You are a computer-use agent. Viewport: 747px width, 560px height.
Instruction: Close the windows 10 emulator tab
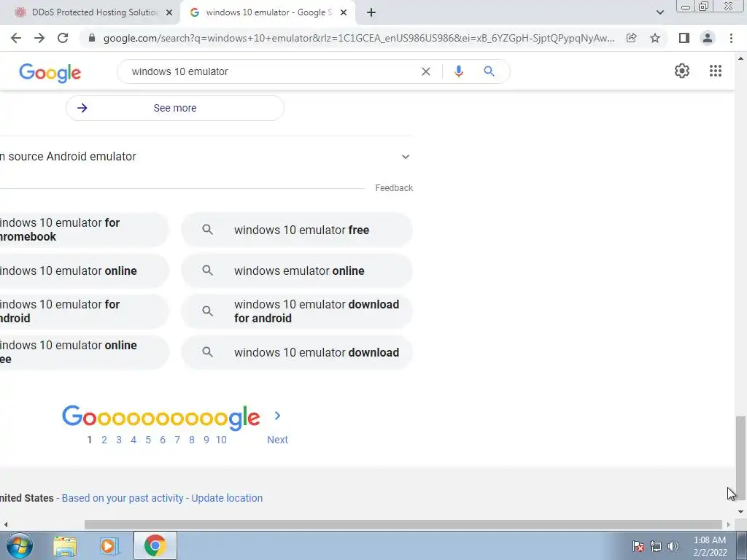[x=344, y=13]
